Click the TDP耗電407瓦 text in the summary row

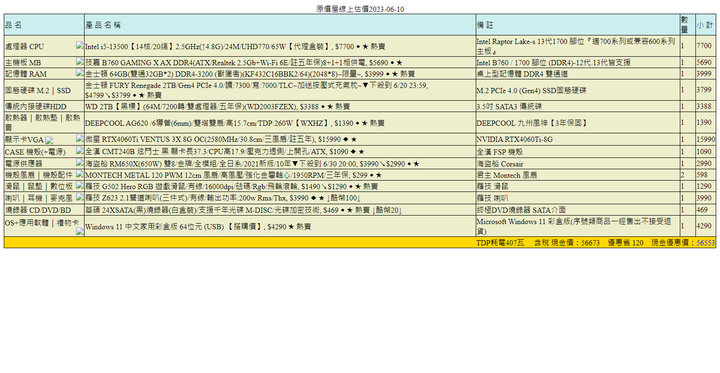pos(500,243)
